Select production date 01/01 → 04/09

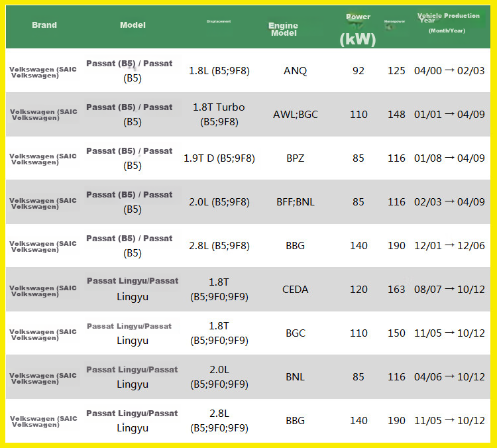tap(449, 114)
